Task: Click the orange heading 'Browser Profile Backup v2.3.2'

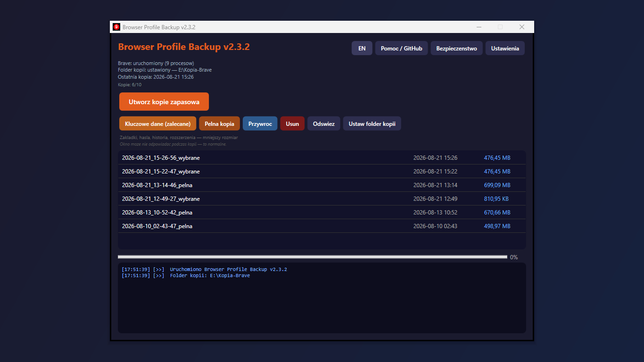Action: [184, 47]
